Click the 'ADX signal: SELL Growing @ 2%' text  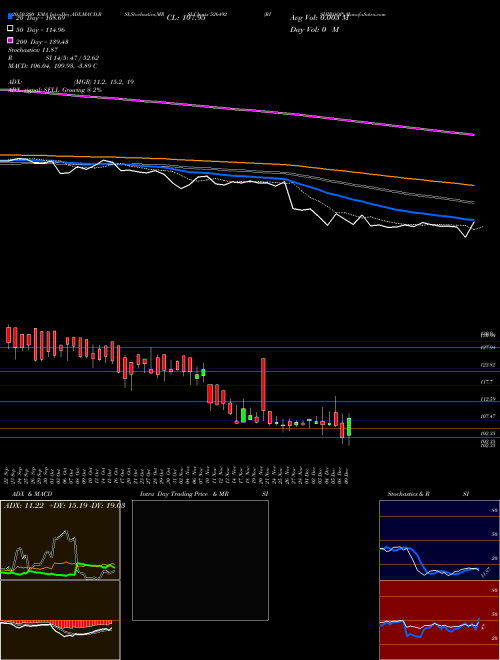pyautogui.click(x=55, y=90)
